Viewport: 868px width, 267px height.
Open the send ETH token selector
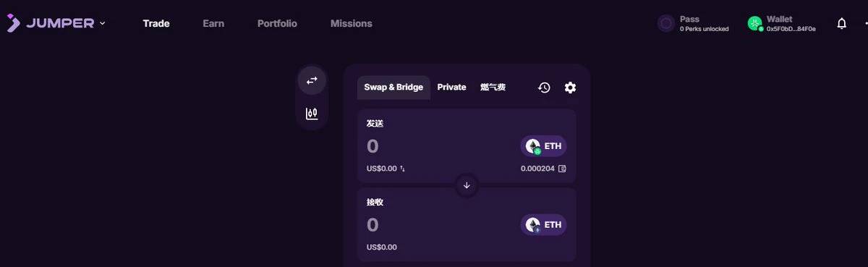point(543,146)
